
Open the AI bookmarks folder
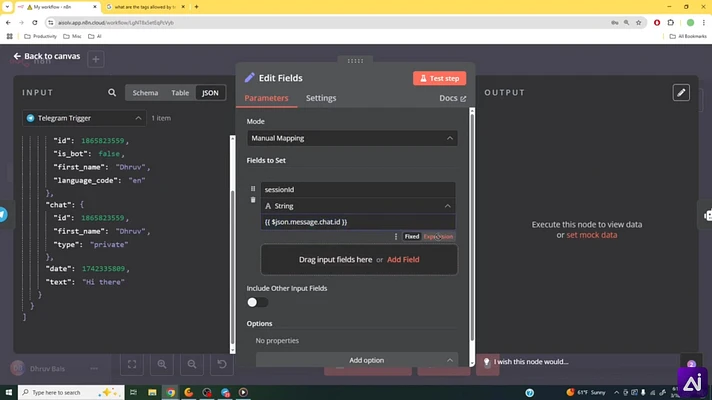94,36
